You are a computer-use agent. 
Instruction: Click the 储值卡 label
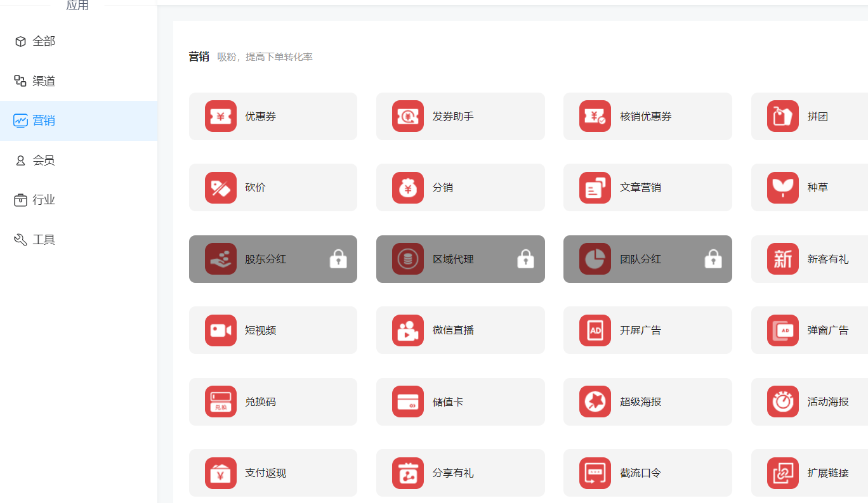[x=448, y=402]
